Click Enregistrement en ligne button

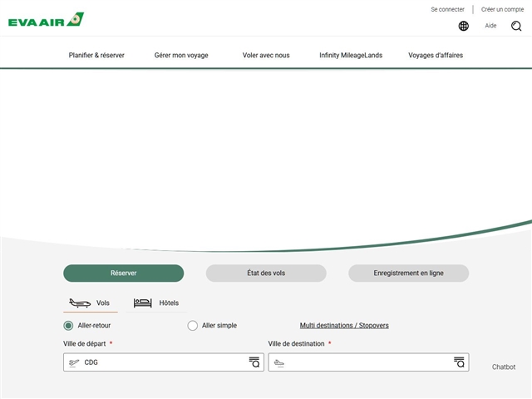click(408, 273)
